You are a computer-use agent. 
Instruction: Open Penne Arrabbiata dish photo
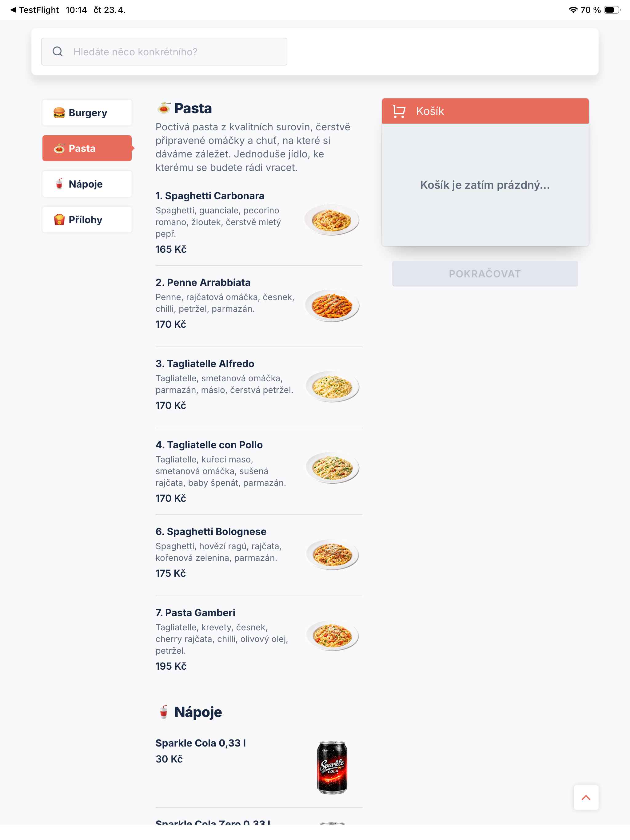click(x=332, y=306)
